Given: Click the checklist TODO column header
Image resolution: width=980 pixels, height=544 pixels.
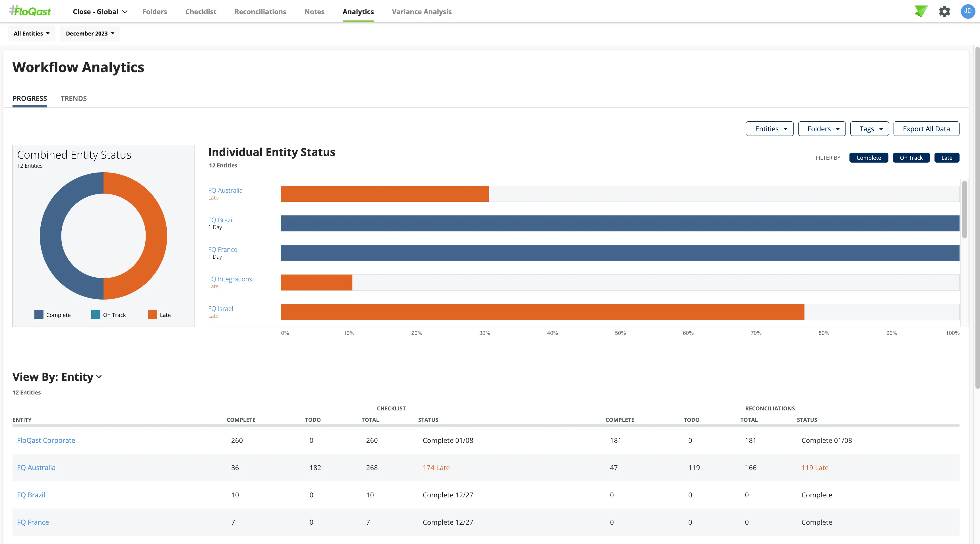Looking at the screenshot, I should [x=313, y=420].
